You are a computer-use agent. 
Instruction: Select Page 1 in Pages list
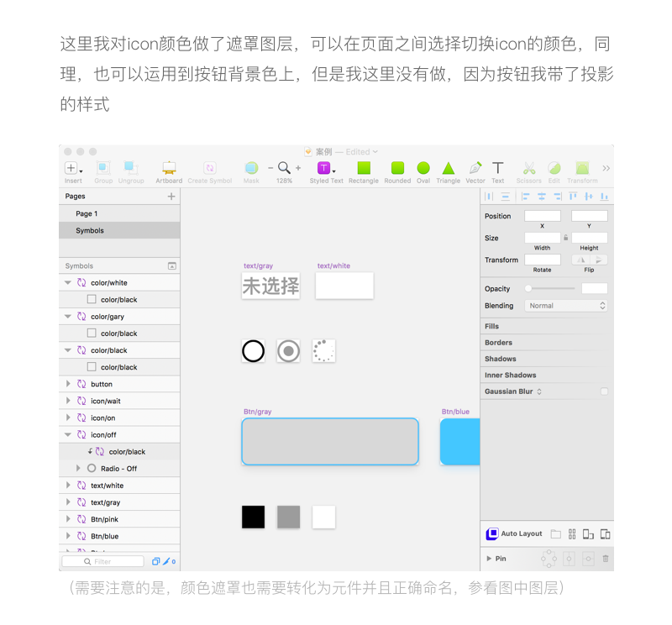click(x=119, y=213)
